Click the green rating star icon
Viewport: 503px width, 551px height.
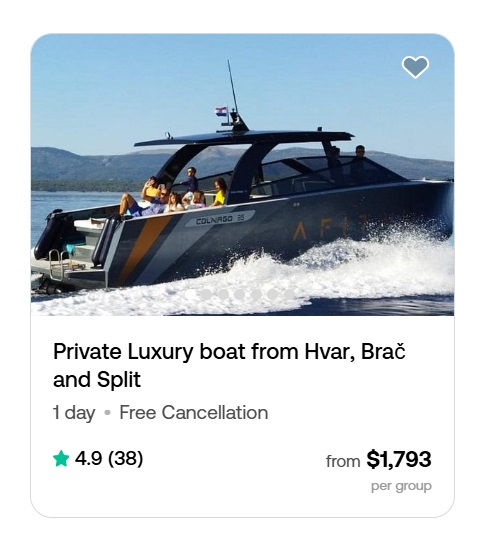click(x=61, y=459)
